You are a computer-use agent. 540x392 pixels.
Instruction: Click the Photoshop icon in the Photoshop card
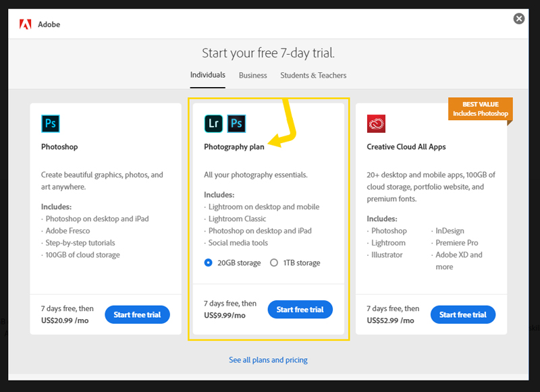coord(50,123)
